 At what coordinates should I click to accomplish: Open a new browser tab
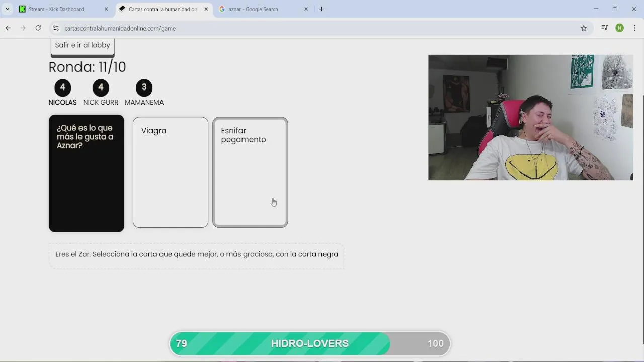coord(321,9)
